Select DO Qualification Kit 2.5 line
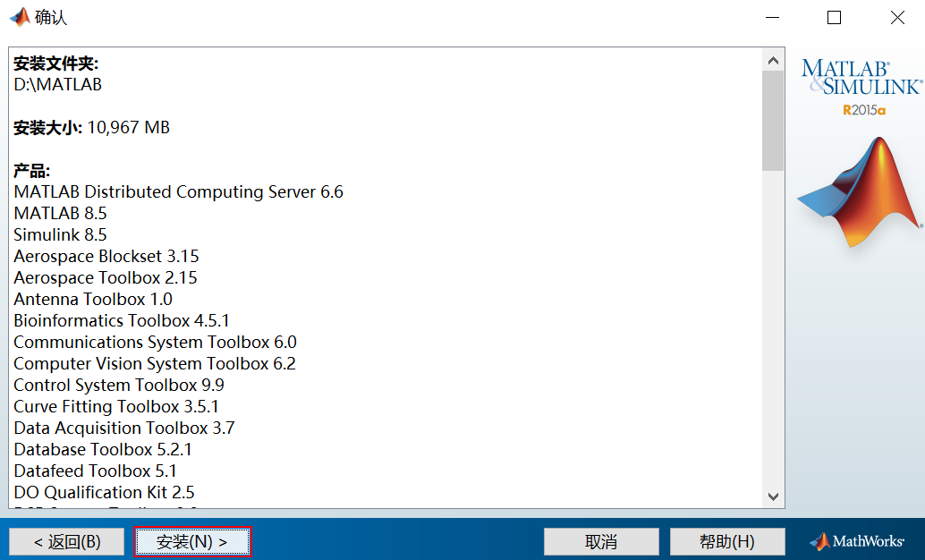This screenshot has width=925, height=560. click(104, 492)
